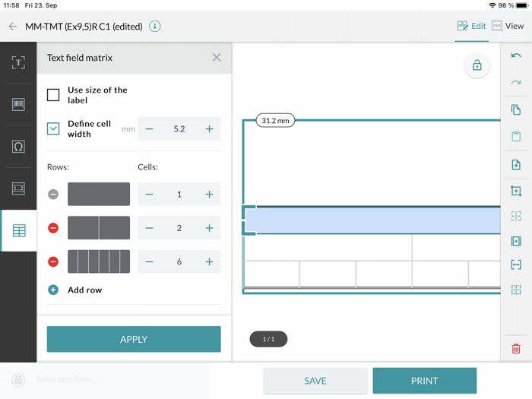Undo the last action
Screen dimensions: 532x399
point(516,55)
